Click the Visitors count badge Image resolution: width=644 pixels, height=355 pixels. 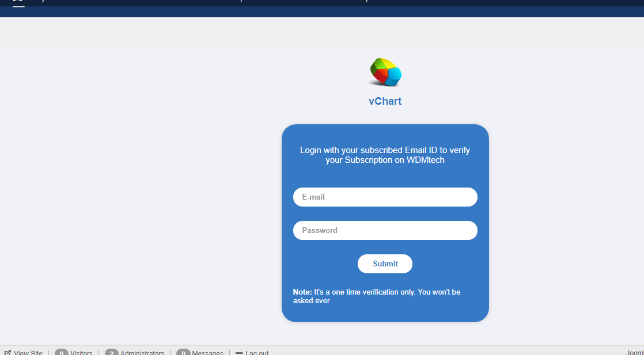[62, 353]
